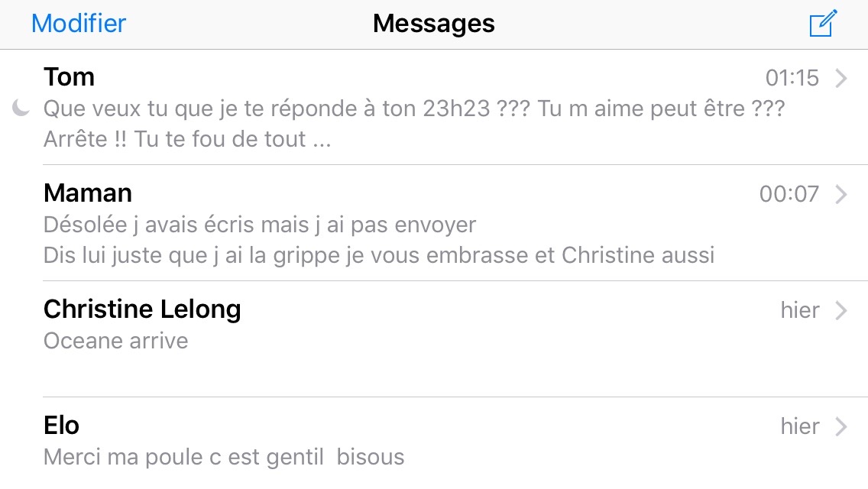Image resolution: width=868 pixels, height=489 pixels.
Task: Tap the 00:07 timestamp on Maman's message
Action: coord(789,194)
